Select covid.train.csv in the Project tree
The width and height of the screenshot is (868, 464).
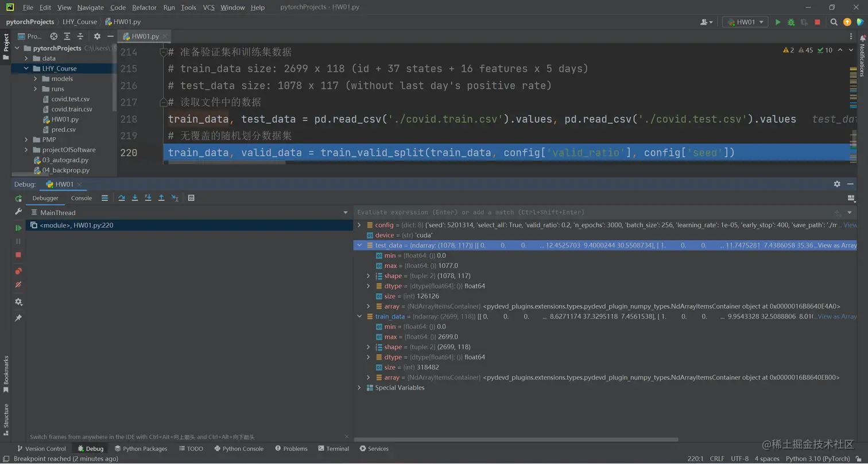click(x=72, y=109)
